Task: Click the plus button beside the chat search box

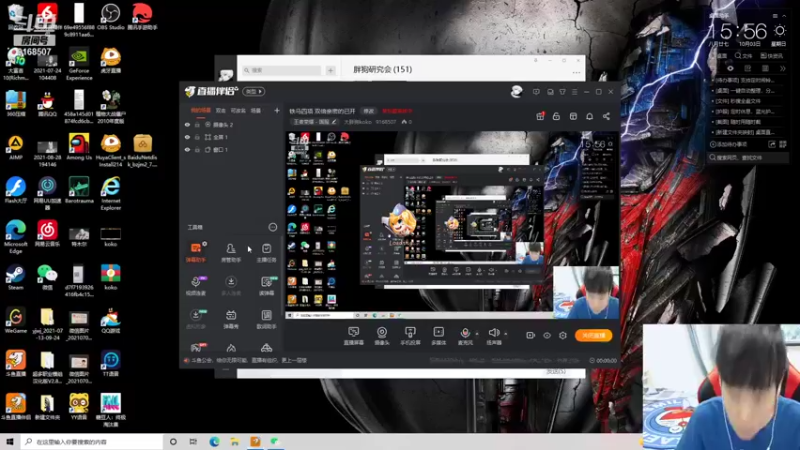Action: click(x=331, y=70)
